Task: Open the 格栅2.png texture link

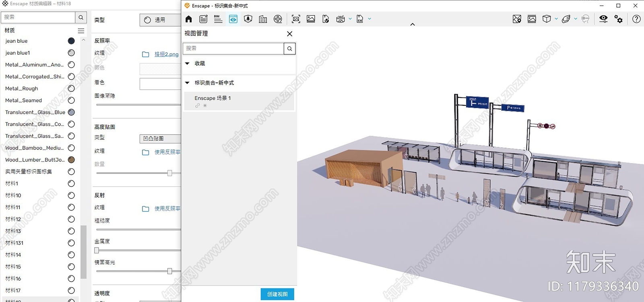Action: click(x=166, y=54)
